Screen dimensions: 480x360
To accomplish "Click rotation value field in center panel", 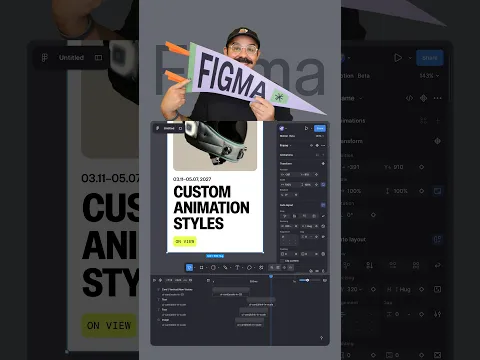I will click(x=286, y=195).
